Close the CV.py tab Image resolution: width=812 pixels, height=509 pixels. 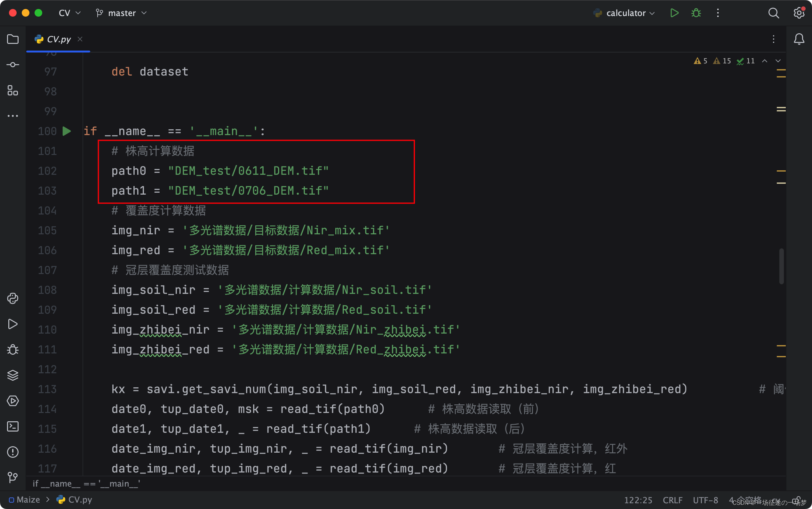[x=80, y=39]
